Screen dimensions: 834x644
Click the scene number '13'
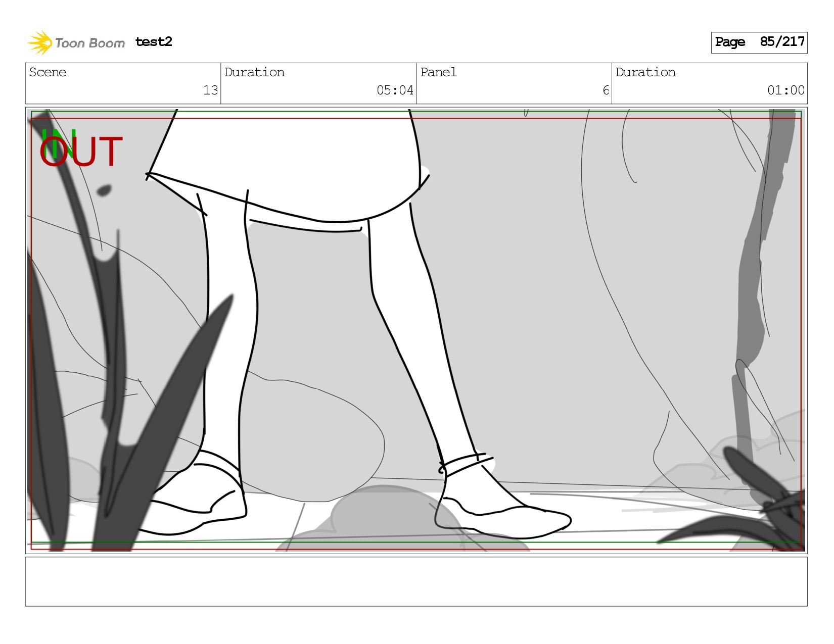210,90
